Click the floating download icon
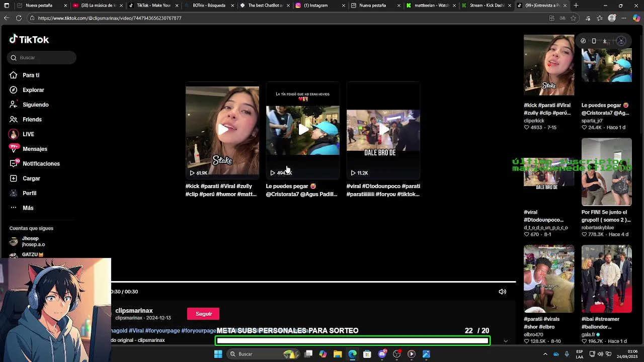Viewport: 644px width, 362px height. (x=605, y=41)
